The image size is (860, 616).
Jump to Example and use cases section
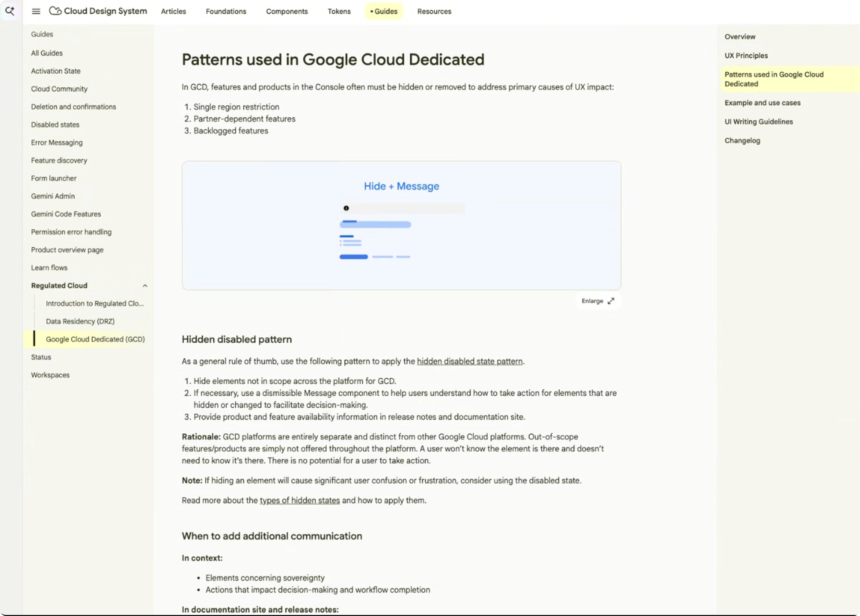point(763,103)
